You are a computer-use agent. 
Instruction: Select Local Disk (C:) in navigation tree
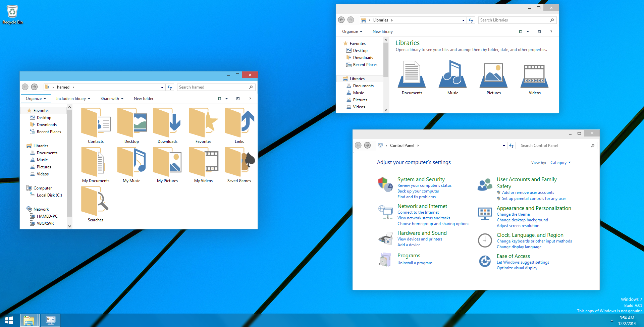[x=49, y=195]
